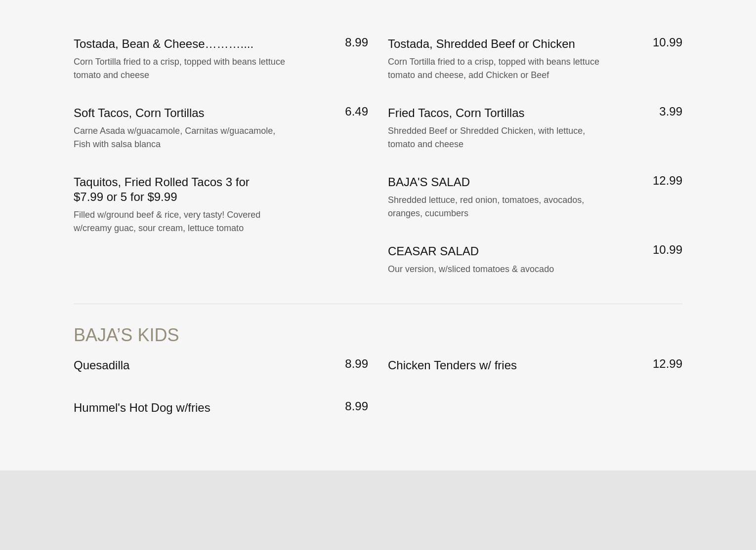Click the Tostada, Bean & Cheese item title
Image resolution: width=756 pixels, height=550 pixels.
tap(163, 44)
